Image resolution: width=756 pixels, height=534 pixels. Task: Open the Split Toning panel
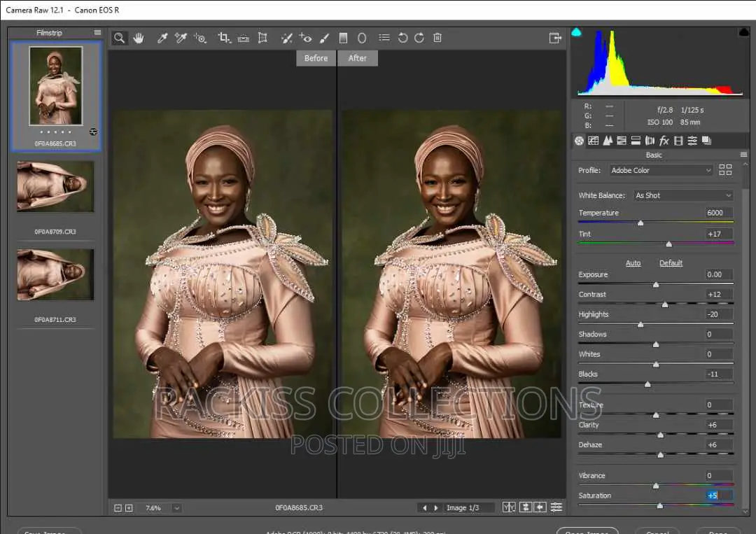coord(636,141)
